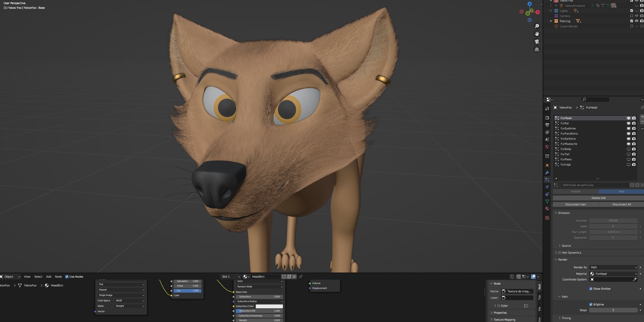Open the sRGB Color Space dropdown
The image size is (644, 322).
tap(129, 301)
